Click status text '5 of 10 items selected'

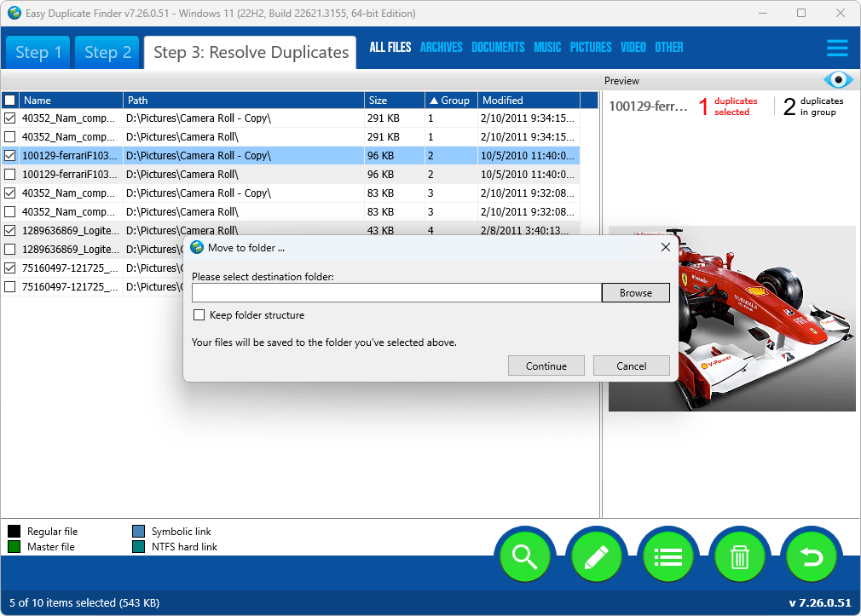pos(84,602)
